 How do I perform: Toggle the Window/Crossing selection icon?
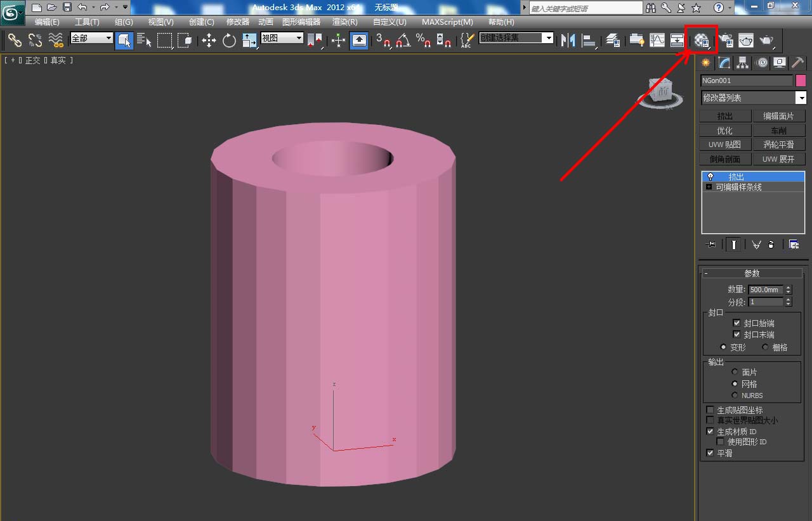pos(185,40)
